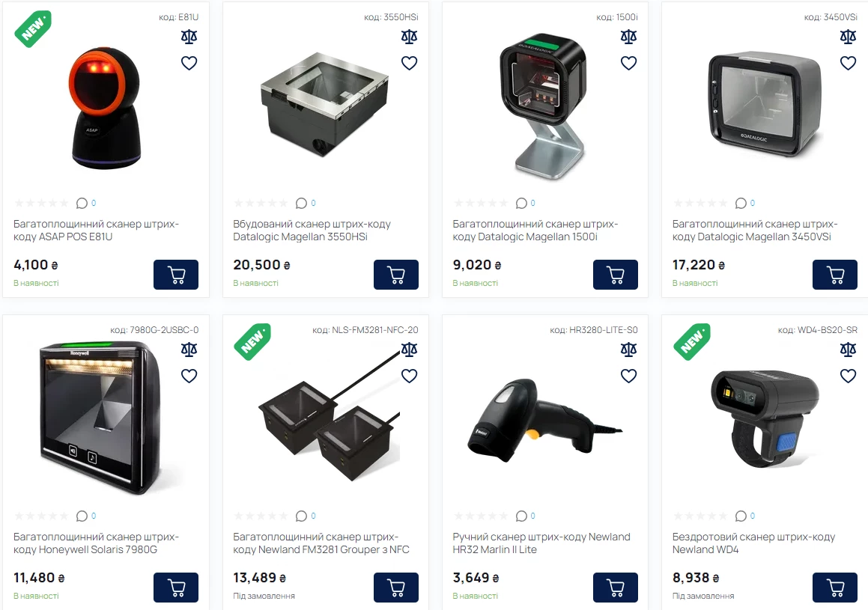
Task: Compare the Newland WD4 wireless scanner
Action: (x=848, y=350)
